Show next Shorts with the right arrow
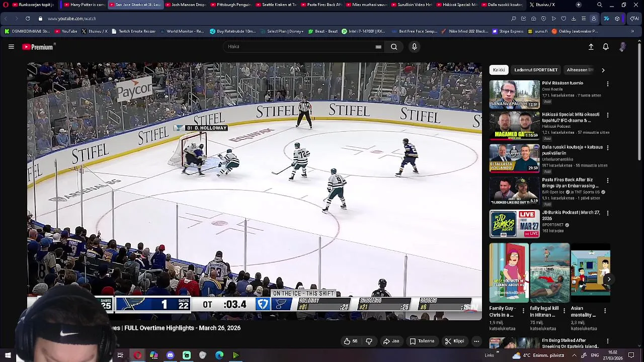 pos(609,279)
